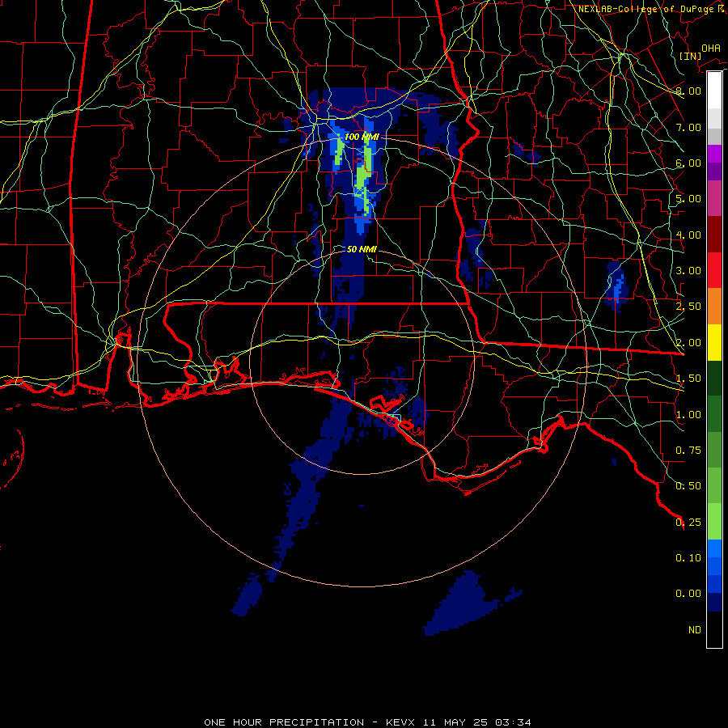Pick the yellow swatch in the color scale
728x728 pixels.
(x=714, y=342)
